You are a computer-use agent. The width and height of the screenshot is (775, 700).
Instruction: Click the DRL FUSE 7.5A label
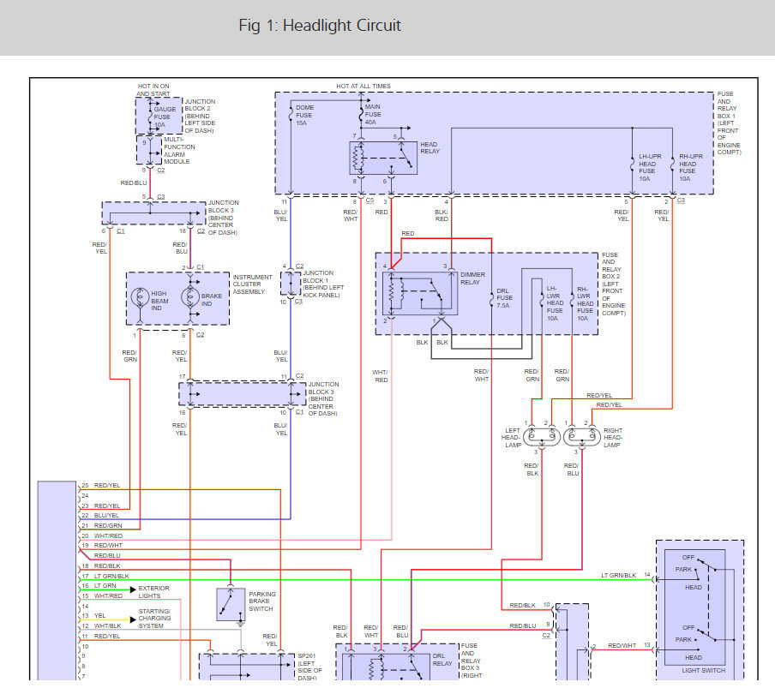click(x=504, y=298)
